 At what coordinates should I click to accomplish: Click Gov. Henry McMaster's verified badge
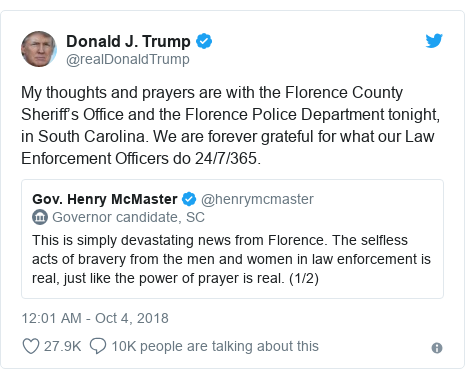[189, 199]
